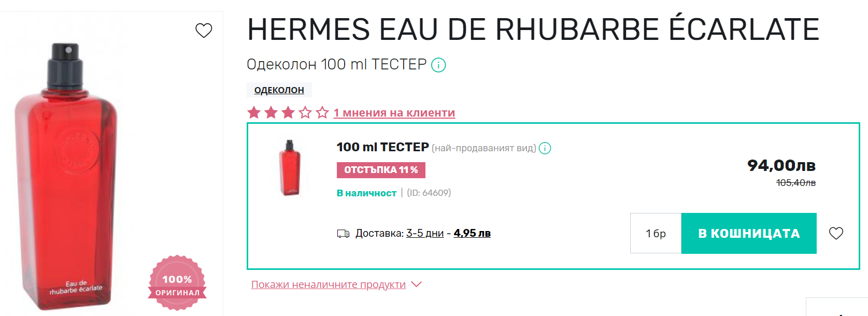The width and height of the screenshot is (868, 316).
Task: Click the 3-5 дни delivery link
Action: click(x=424, y=233)
